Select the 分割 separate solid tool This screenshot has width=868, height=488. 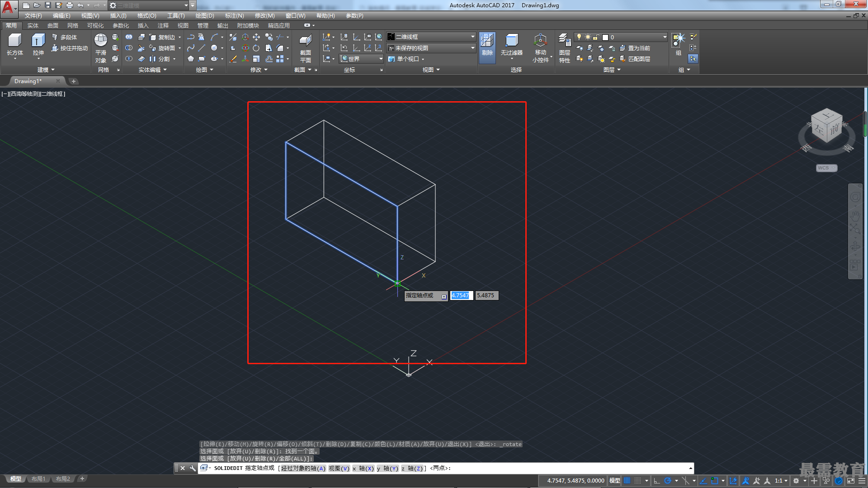(159, 59)
